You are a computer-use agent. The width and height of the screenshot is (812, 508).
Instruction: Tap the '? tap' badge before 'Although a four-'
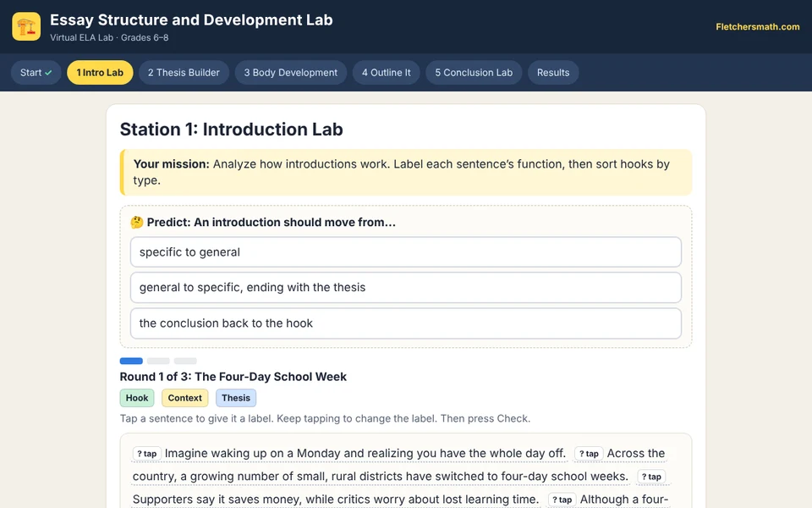pos(562,500)
